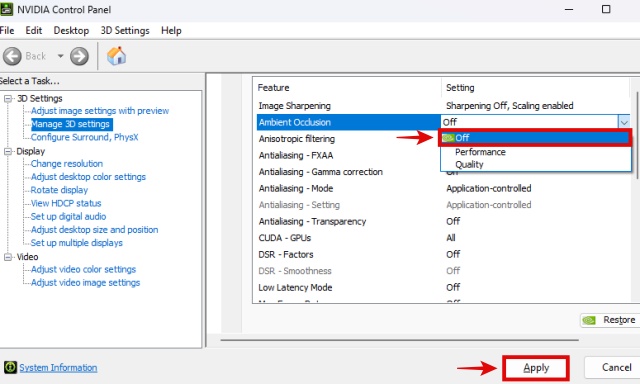
Task: Select the 3D Settings tree heading
Action: click(x=40, y=98)
